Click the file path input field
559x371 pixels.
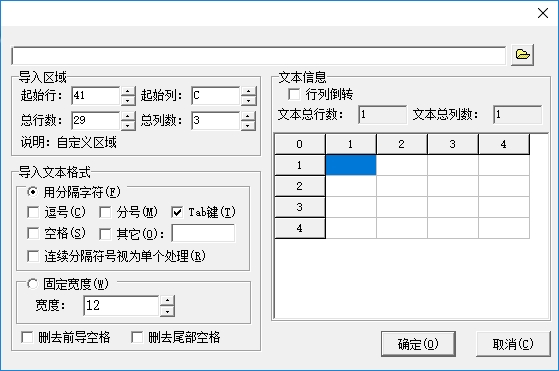[x=258, y=56]
